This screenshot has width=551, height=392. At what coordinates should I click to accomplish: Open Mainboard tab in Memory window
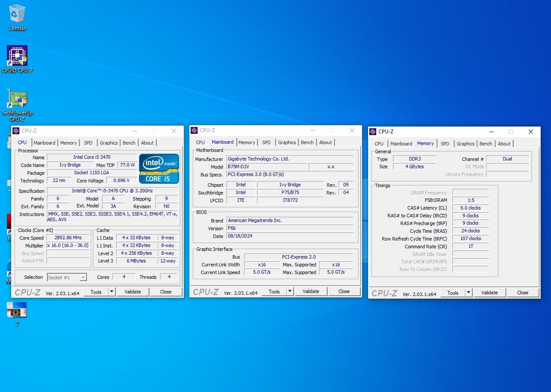click(x=401, y=144)
